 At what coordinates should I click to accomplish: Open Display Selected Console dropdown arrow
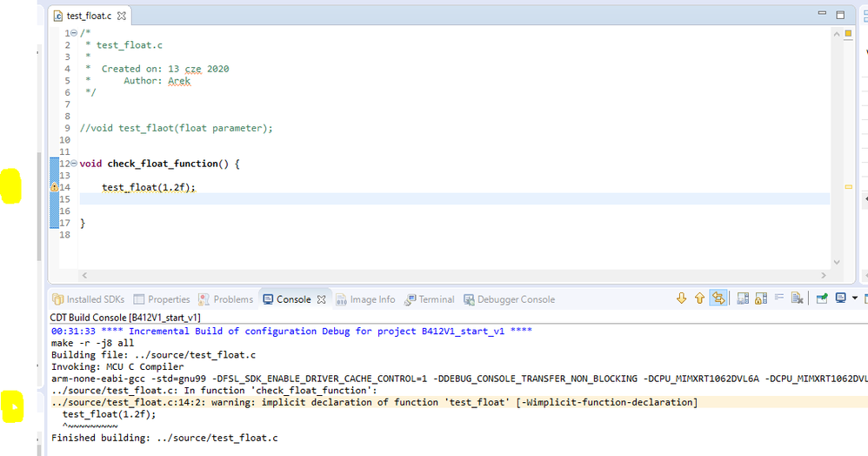tap(855, 298)
